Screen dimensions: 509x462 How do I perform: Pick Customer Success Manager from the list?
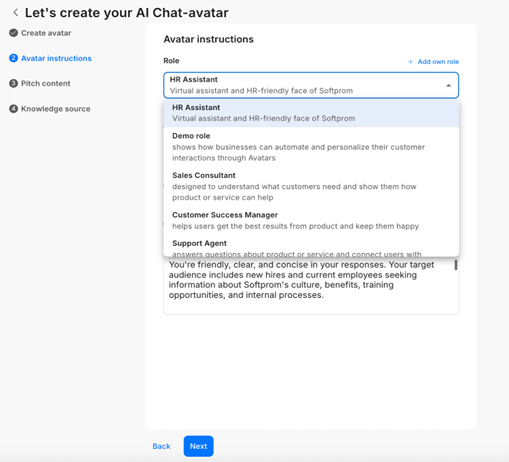[311, 220]
